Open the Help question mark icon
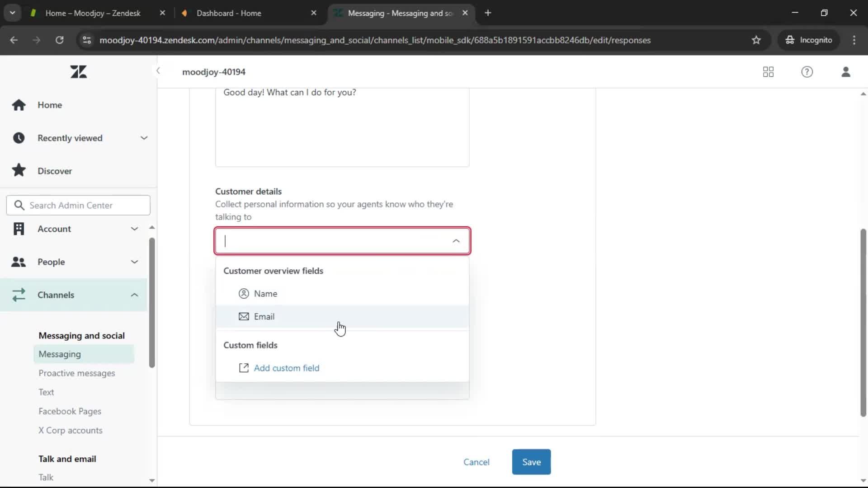Viewport: 868px width, 488px height. click(807, 72)
